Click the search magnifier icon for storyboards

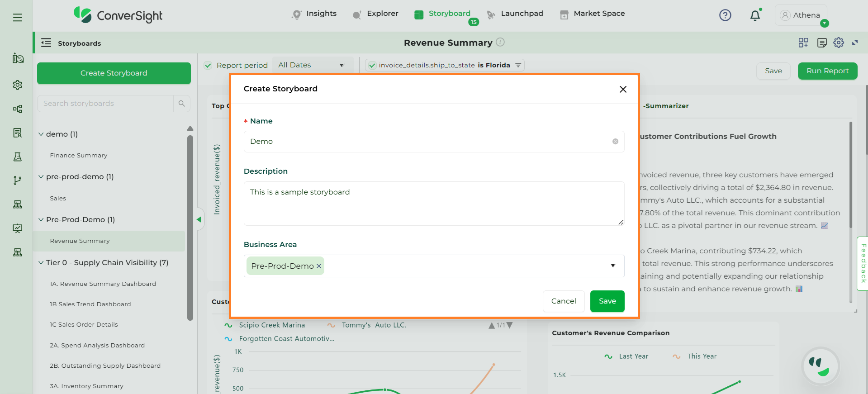181,104
